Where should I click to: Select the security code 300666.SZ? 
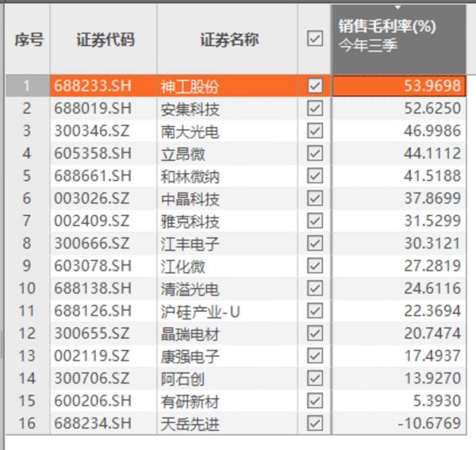91,244
